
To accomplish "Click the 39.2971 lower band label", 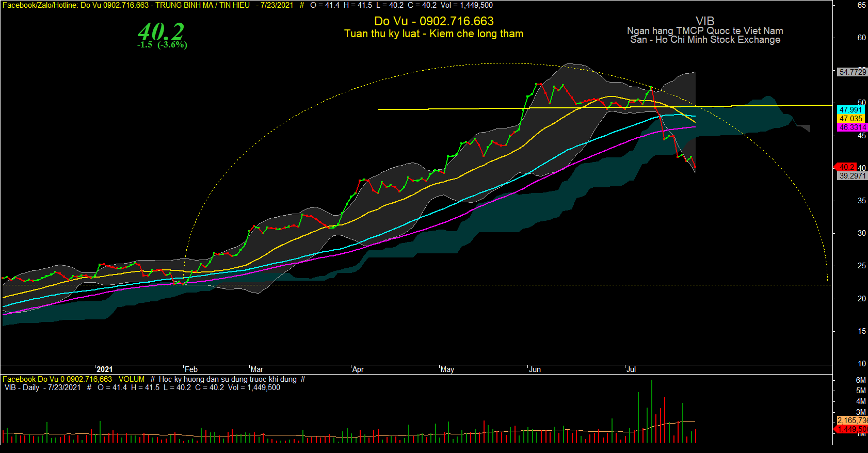I will pos(853,176).
